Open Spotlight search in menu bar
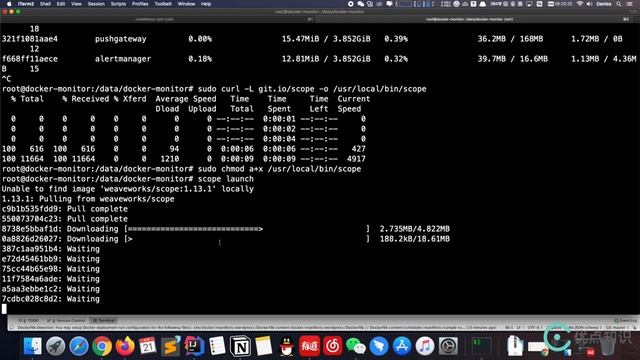This screenshot has width=640, height=360. [x=619, y=4]
